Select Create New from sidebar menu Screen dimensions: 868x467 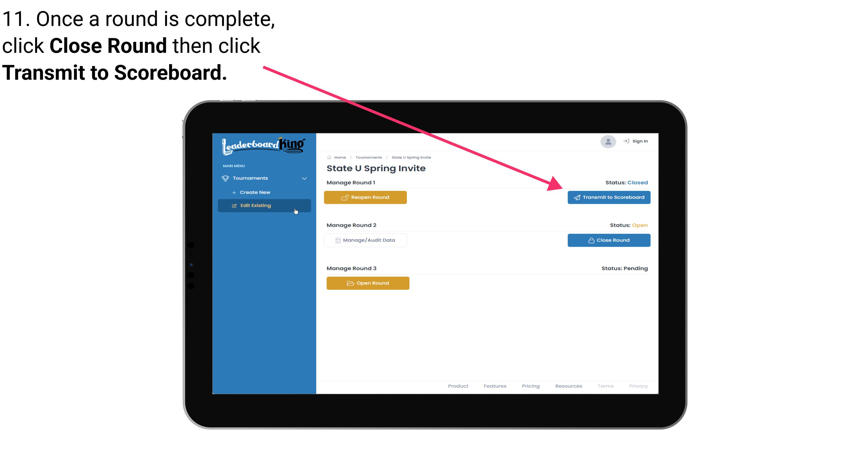pos(255,192)
